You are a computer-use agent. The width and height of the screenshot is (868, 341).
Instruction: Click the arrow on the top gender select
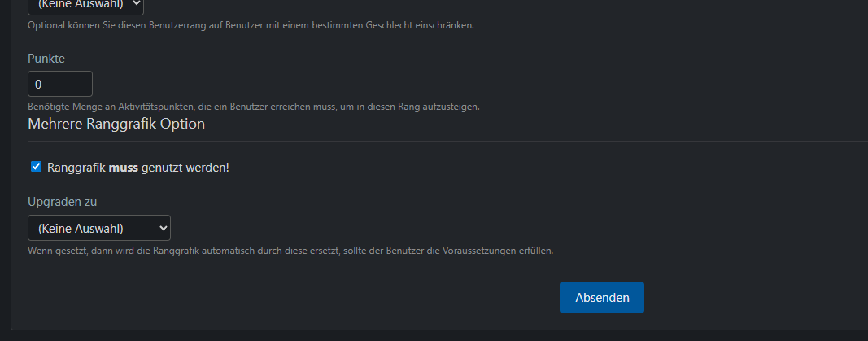[x=135, y=5]
